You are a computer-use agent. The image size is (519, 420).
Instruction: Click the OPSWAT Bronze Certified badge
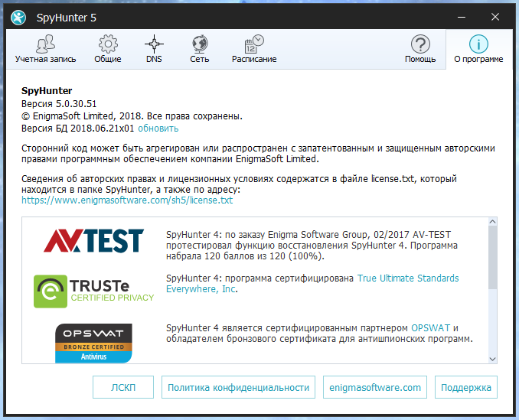tap(93, 343)
